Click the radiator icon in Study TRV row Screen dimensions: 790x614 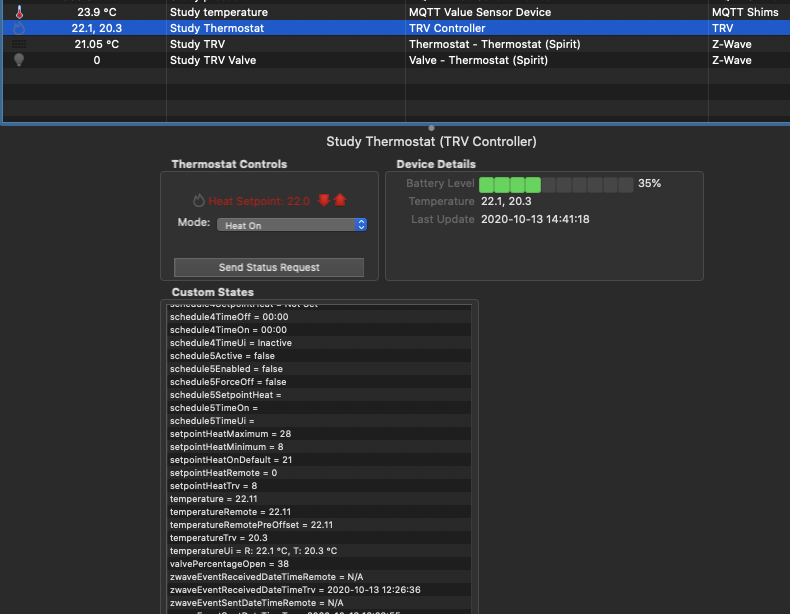(19, 44)
